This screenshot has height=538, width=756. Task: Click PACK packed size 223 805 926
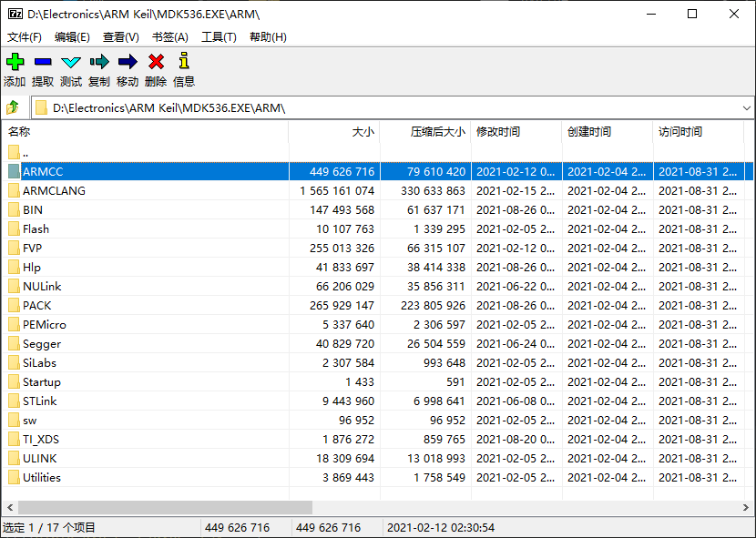[433, 306]
